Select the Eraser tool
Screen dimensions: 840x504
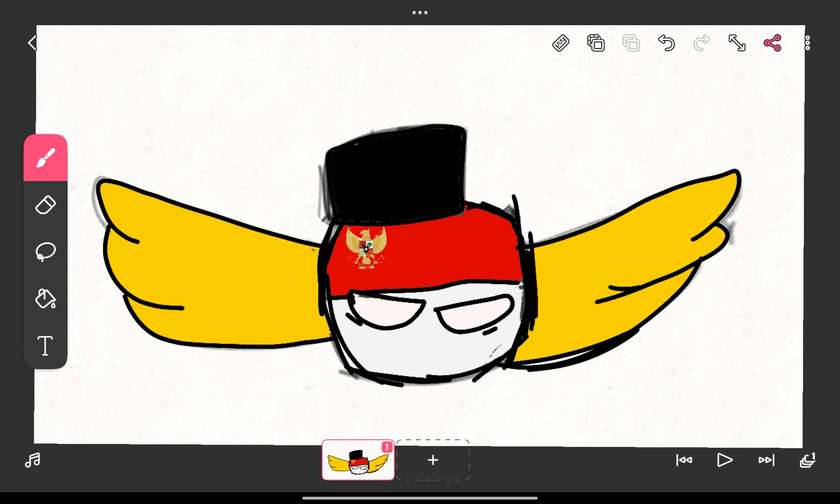(45, 205)
